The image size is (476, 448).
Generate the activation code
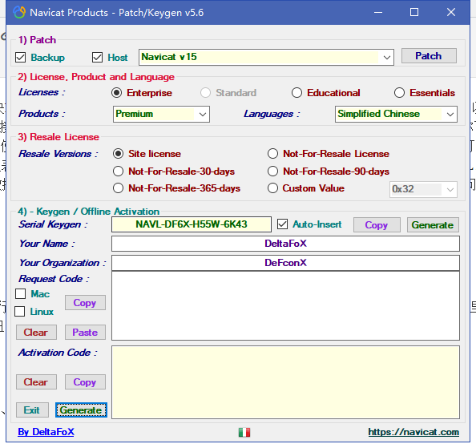pos(81,410)
